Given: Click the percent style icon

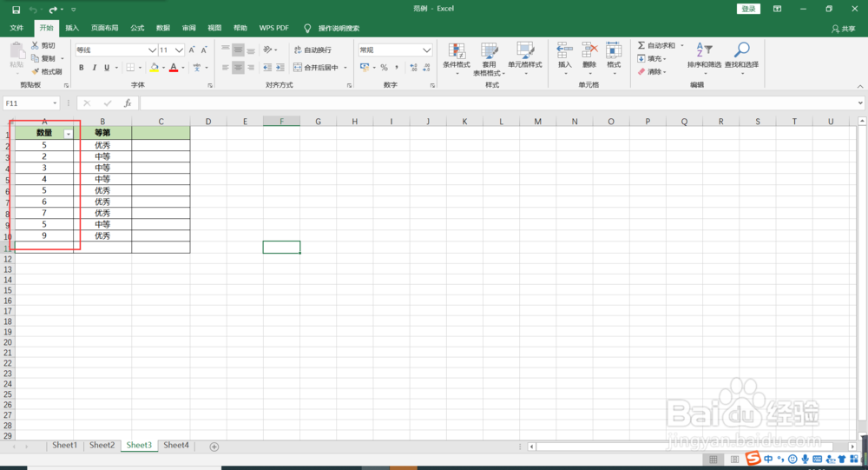Looking at the screenshot, I should (384, 68).
